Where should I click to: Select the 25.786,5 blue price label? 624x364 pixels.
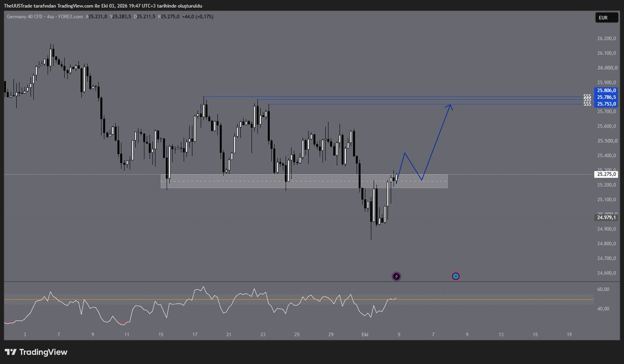pyautogui.click(x=605, y=97)
